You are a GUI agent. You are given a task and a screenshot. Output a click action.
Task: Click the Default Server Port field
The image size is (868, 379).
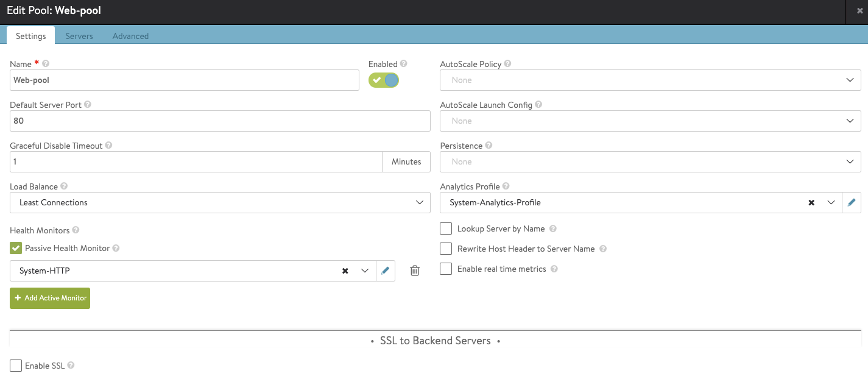(220, 121)
